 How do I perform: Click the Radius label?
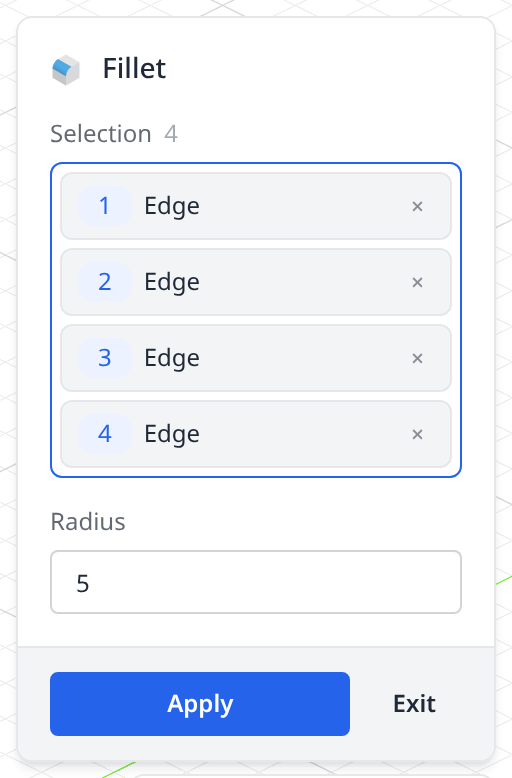click(x=88, y=522)
